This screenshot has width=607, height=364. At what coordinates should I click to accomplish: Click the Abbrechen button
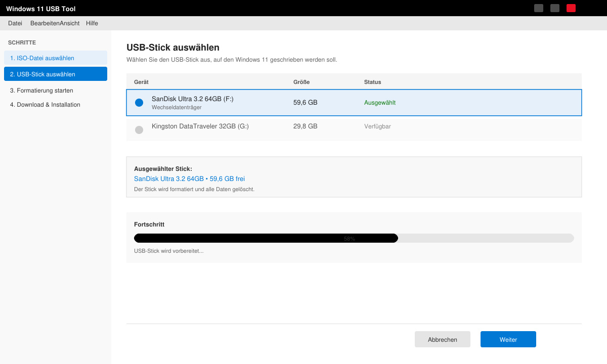443,340
